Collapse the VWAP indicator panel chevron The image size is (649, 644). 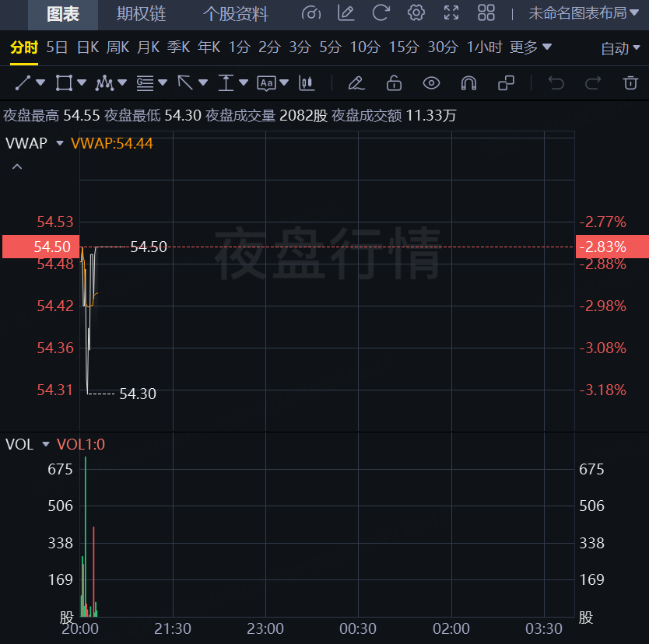[x=17, y=166]
